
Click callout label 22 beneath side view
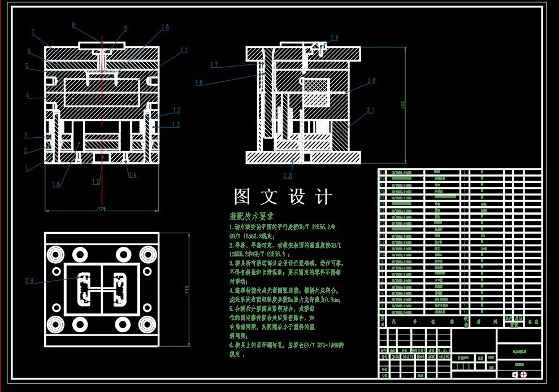click(x=288, y=176)
